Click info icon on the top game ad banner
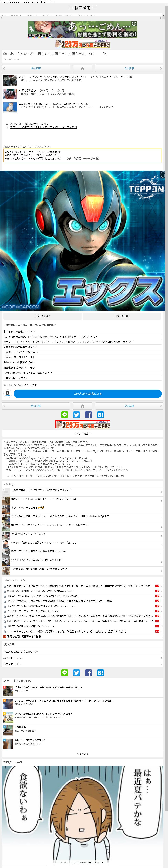The height and width of the screenshot is (868, 168). 134,24
